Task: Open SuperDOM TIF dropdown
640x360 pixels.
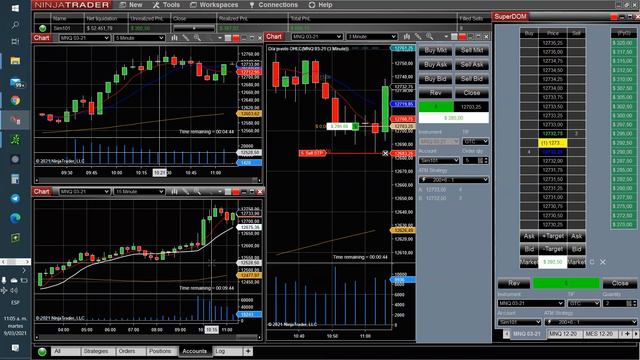Action: click(584, 303)
